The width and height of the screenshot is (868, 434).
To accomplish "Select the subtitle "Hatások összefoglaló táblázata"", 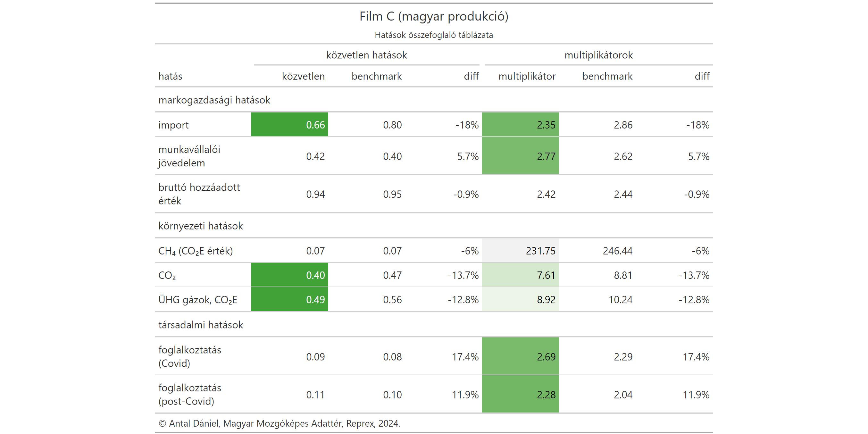I will [434, 35].
